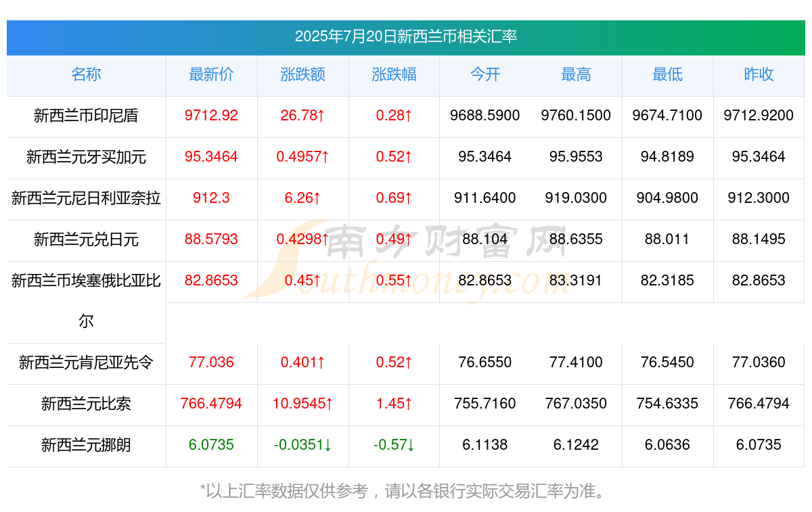Click the high value 77.4100
This screenshot has height=512, width=812.
tap(576, 363)
